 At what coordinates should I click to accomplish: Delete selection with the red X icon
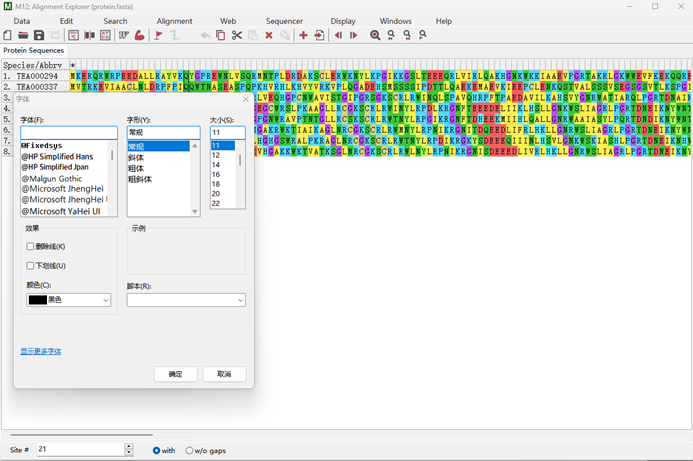(269, 35)
